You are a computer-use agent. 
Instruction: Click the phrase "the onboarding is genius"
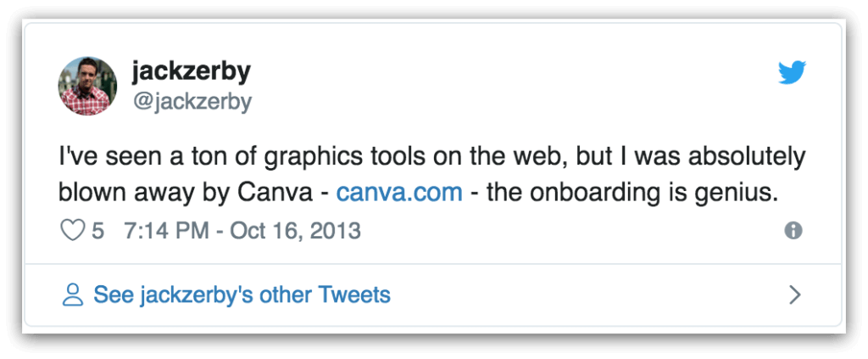[x=625, y=193]
